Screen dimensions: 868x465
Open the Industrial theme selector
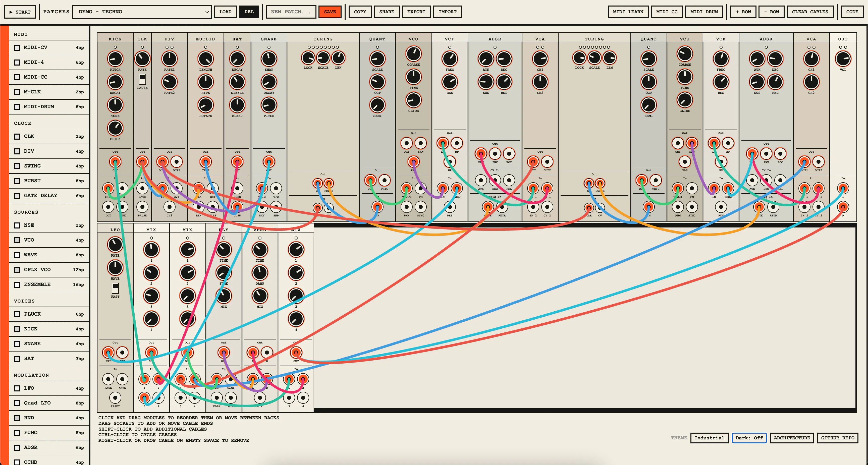pyautogui.click(x=709, y=438)
